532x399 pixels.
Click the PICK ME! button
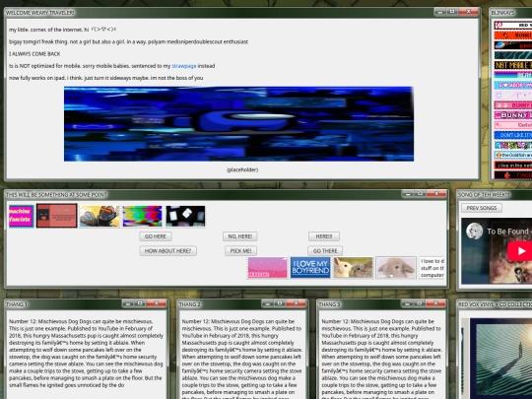(x=240, y=251)
